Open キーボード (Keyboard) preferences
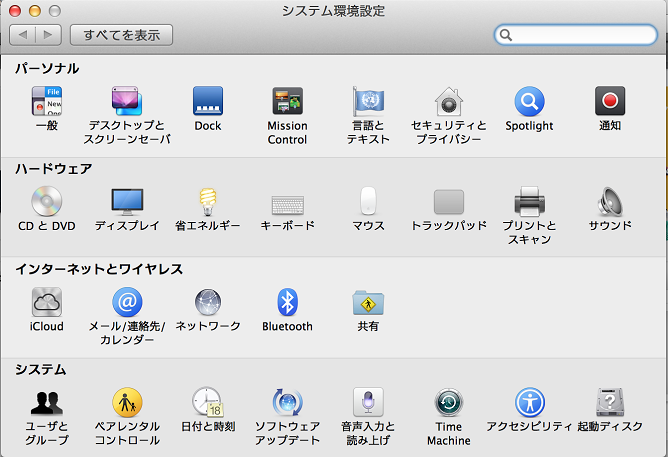The image size is (668, 457). pos(288,202)
